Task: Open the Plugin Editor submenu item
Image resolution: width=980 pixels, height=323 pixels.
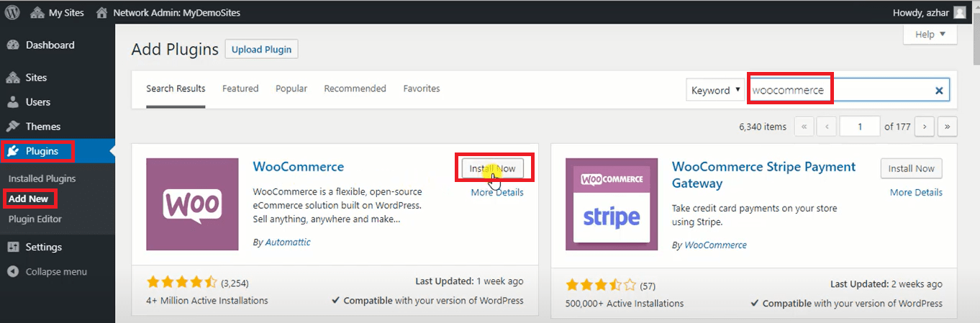Action: coord(35,219)
